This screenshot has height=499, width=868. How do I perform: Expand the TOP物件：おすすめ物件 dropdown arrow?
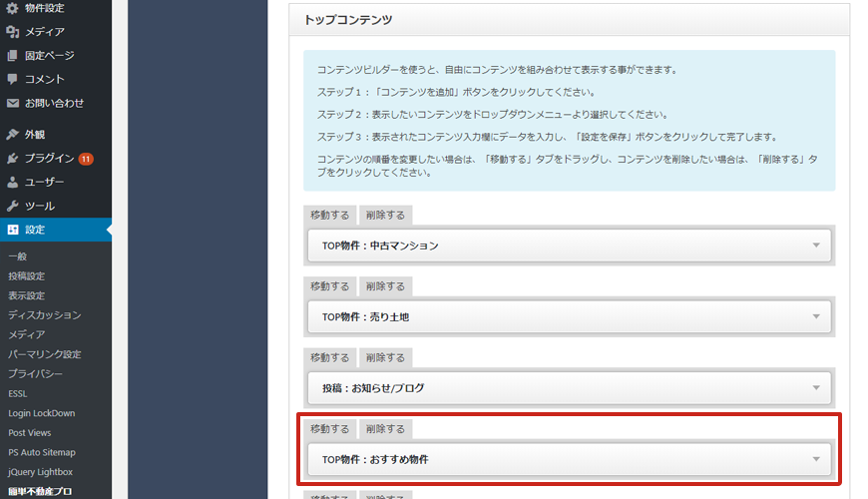point(815,460)
